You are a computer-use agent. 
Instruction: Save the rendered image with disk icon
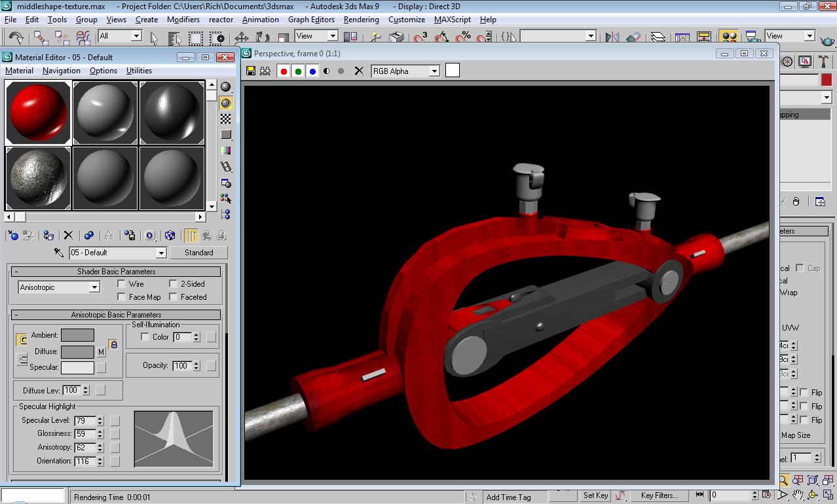click(251, 71)
